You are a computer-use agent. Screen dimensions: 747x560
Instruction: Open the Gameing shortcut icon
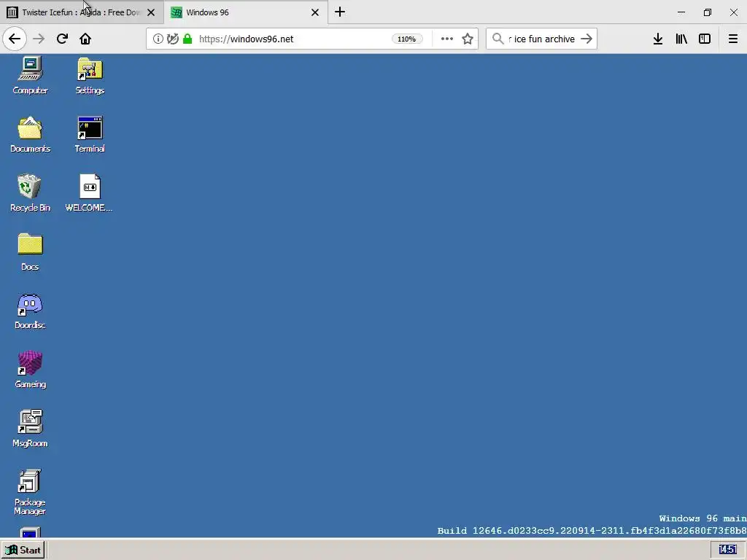point(30,370)
